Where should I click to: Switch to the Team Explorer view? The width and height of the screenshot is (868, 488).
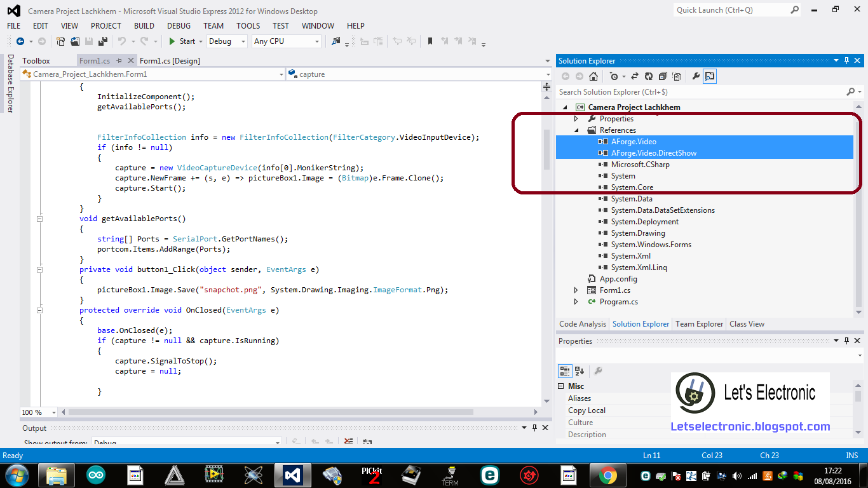point(699,324)
